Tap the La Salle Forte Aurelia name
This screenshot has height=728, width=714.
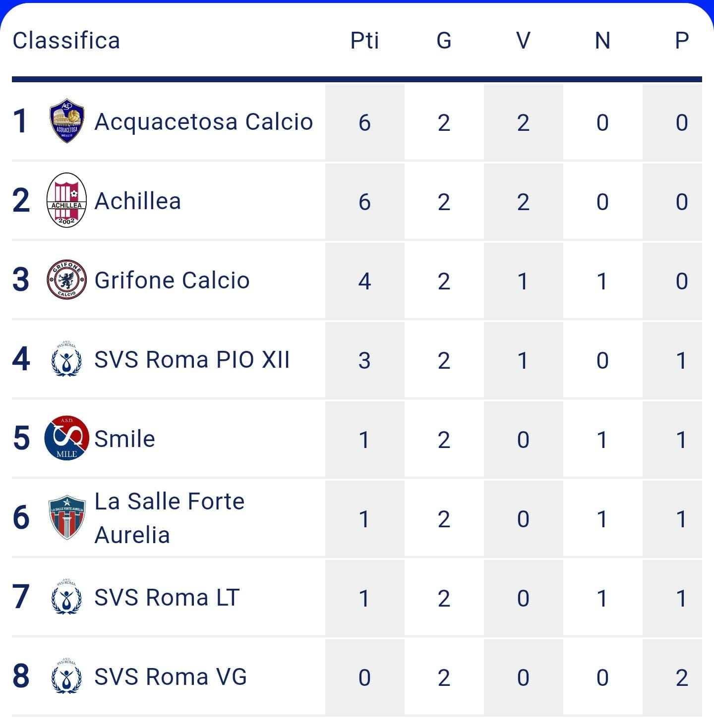(170, 518)
